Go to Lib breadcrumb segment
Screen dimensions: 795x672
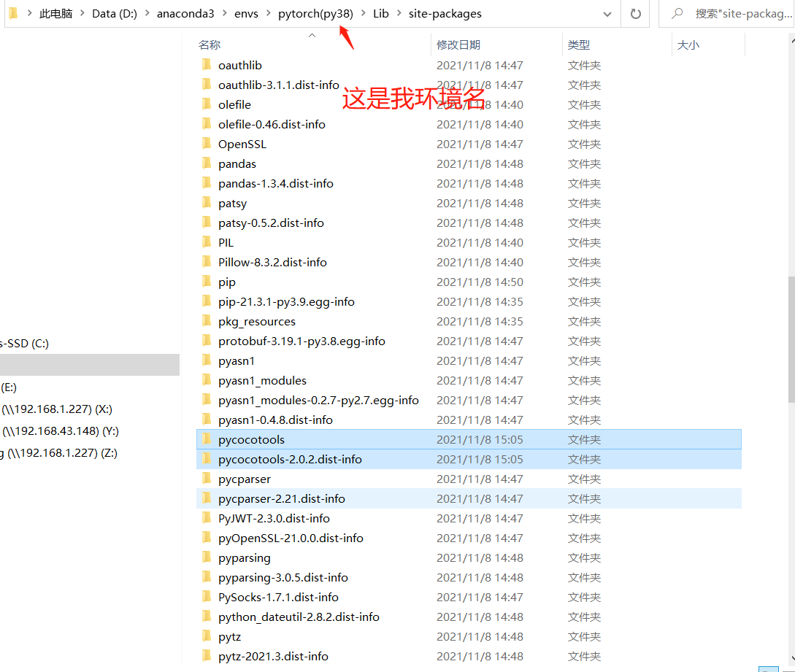[x=381, y=14]
